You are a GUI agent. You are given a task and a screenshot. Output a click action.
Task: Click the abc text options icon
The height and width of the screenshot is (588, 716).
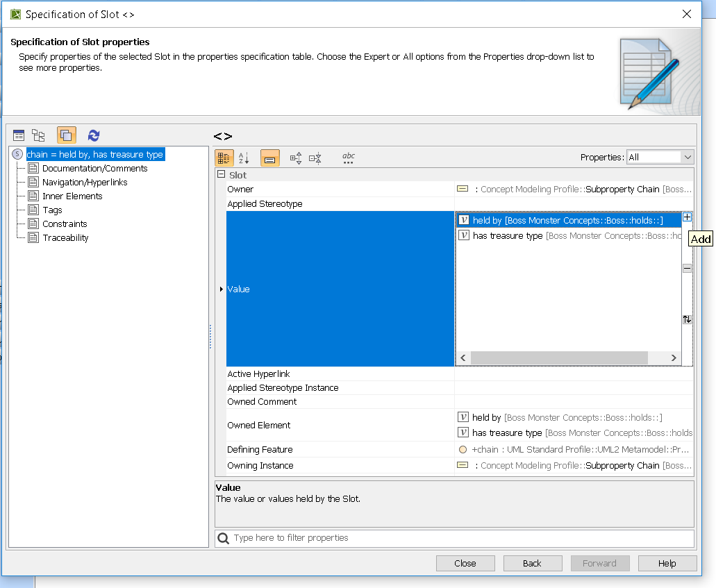click(x=349, y=158)
